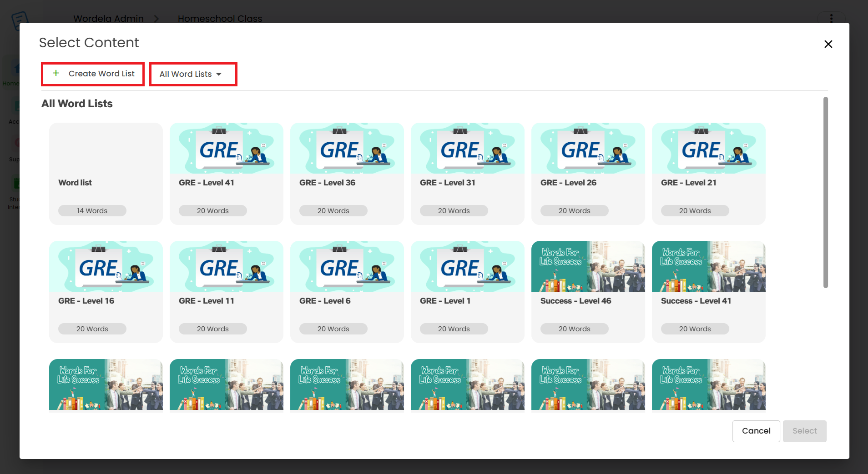The height and width of the screenshot is (474, 868).
Task: Click the Cancel button
Action: pos(756,431)
